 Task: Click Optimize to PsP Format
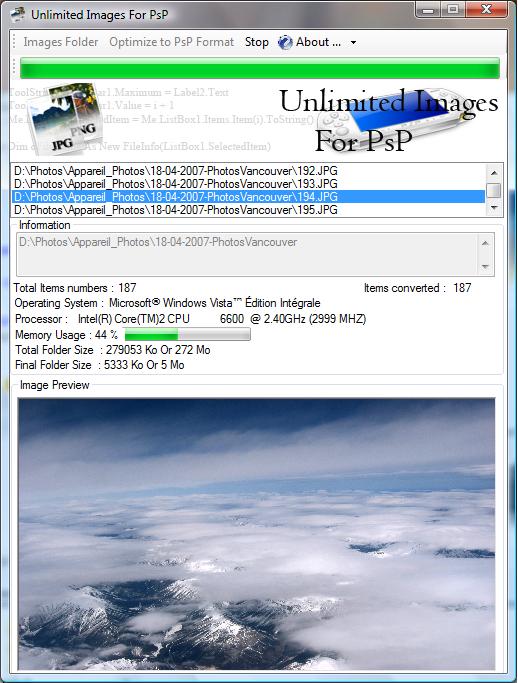[x=171, y=42]
